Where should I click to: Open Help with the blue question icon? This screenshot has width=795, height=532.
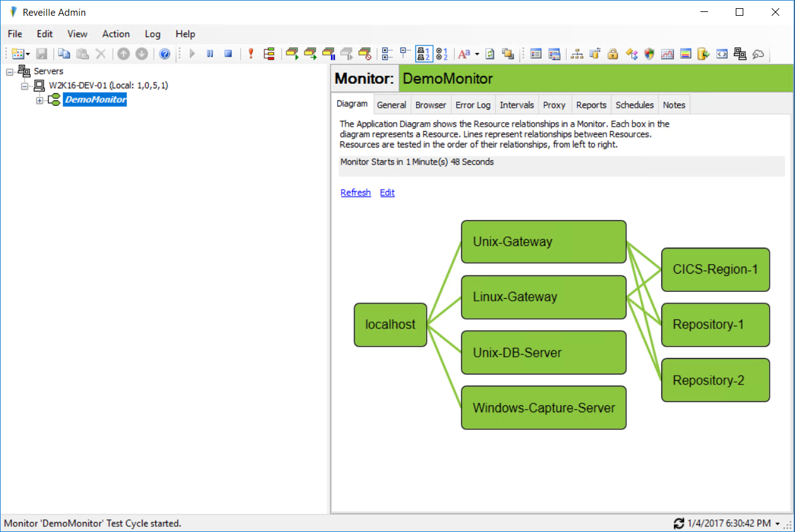[165, 54]
